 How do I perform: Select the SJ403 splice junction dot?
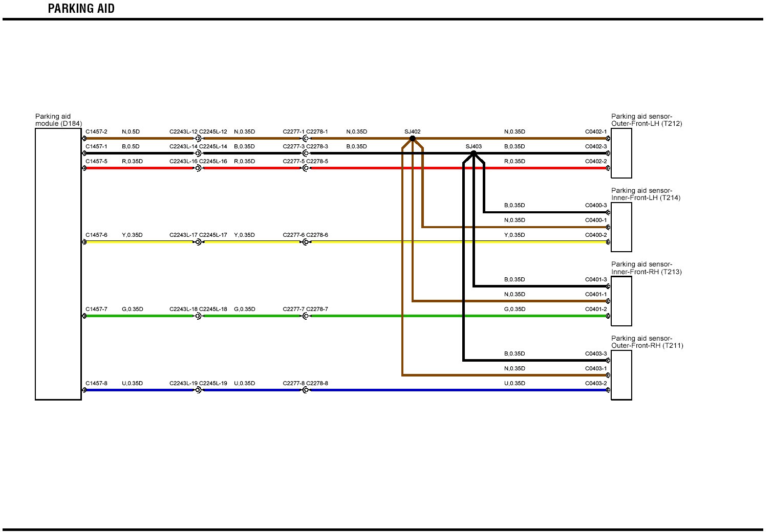(474, 153)
